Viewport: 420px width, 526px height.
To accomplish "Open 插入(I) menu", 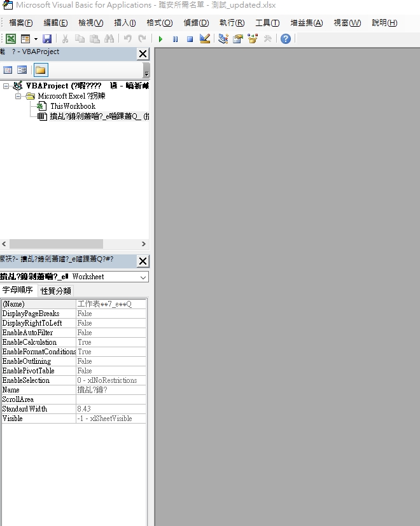I will pos(125,23).
